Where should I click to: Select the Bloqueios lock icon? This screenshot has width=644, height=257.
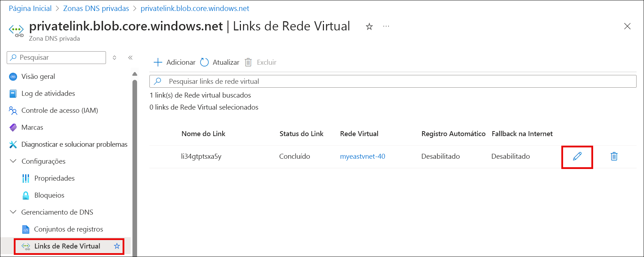[25, 195]
